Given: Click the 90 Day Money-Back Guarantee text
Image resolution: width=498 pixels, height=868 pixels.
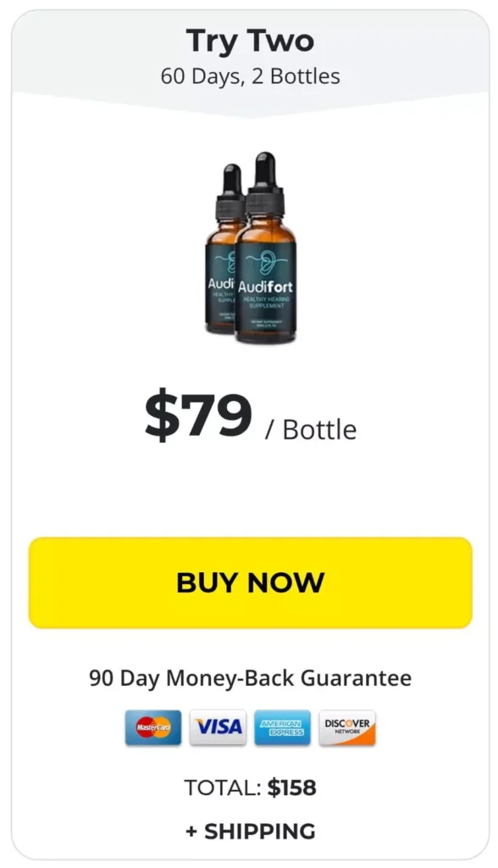Looking at the screenshot, I should [250, 678].
